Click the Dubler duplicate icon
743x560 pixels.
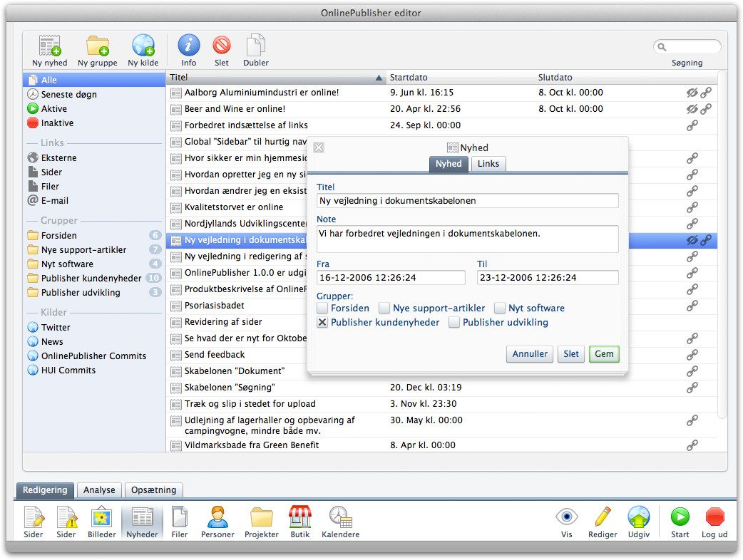(256, 47)
